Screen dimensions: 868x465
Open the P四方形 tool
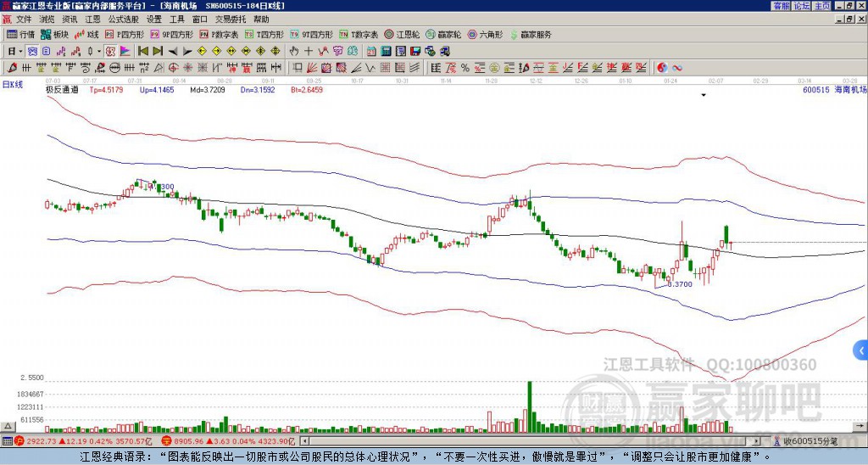coord(125,34)
